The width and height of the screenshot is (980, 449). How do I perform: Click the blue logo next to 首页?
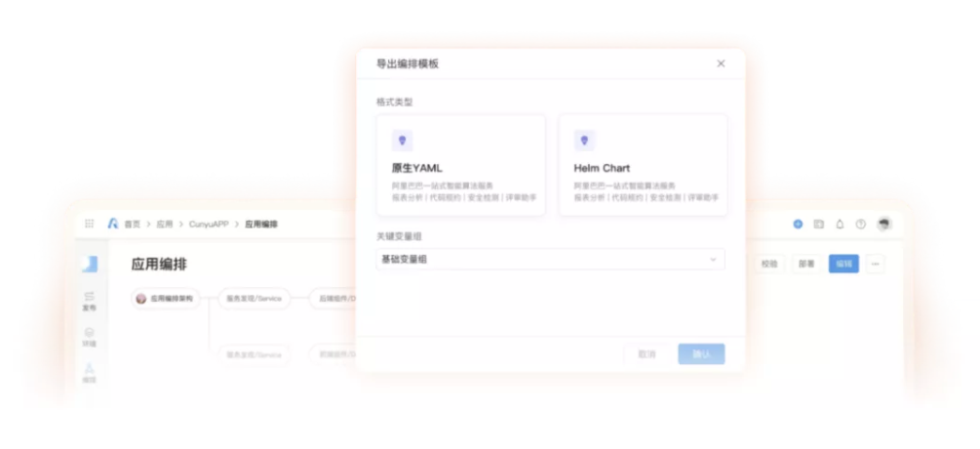(113, 224)
